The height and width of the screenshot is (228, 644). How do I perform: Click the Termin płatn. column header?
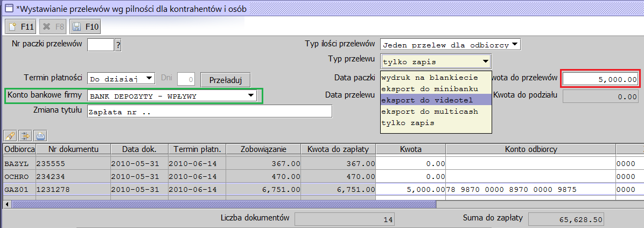(x=197, y=149)
